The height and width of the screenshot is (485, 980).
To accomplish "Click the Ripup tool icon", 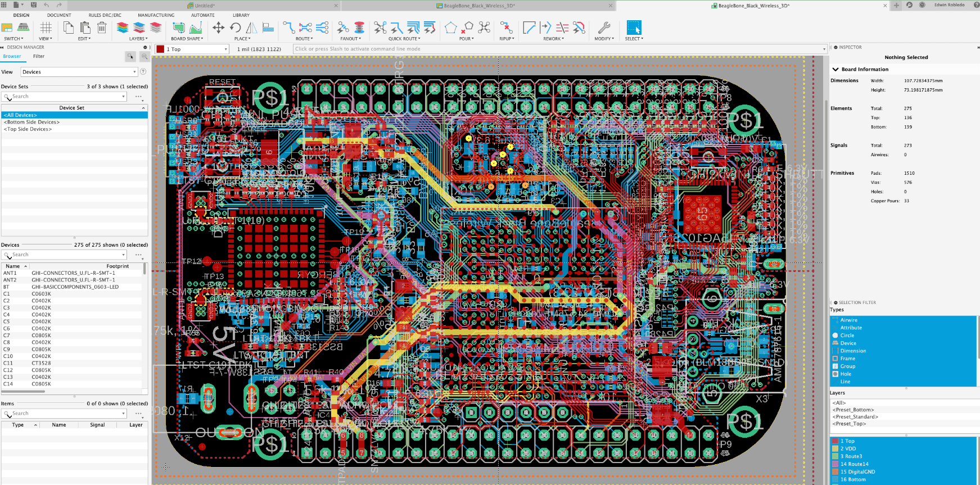I will click(x=506, y=28).
